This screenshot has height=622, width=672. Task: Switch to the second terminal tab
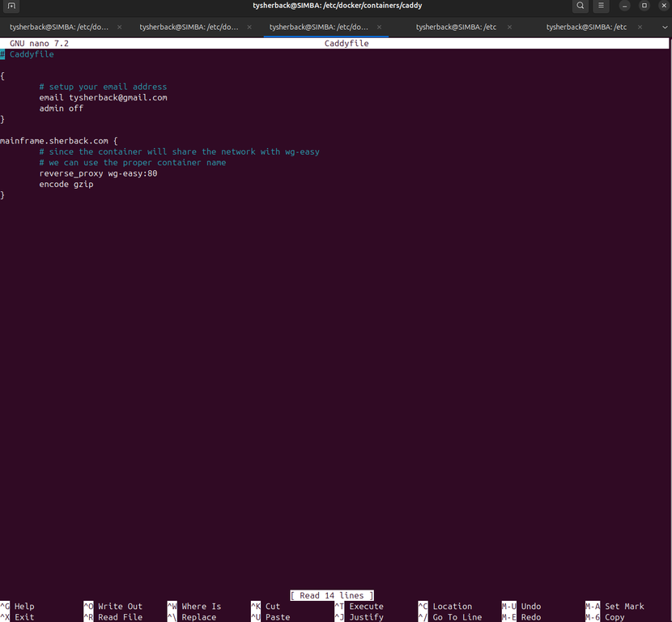pyautogui.click(x=189, y=27)
